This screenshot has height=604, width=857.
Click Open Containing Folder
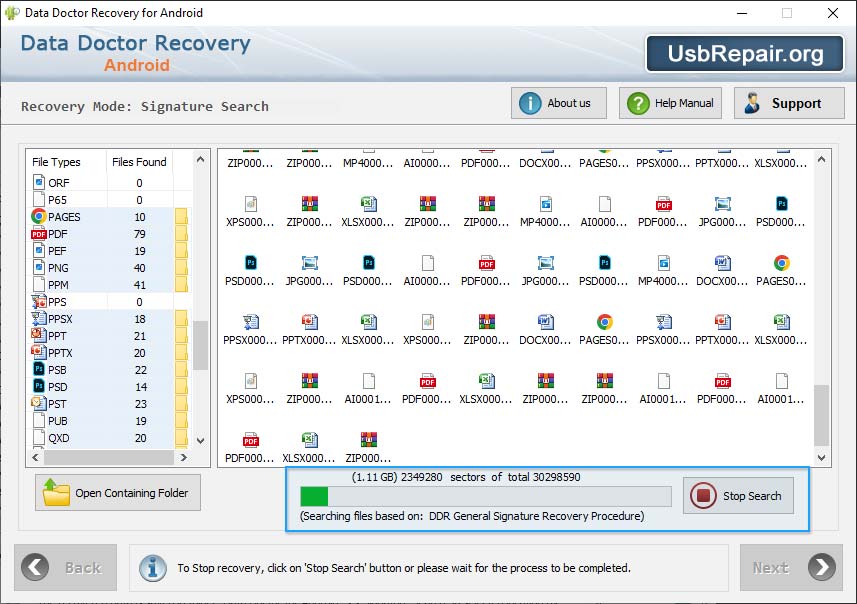click(x=118, y=492)
